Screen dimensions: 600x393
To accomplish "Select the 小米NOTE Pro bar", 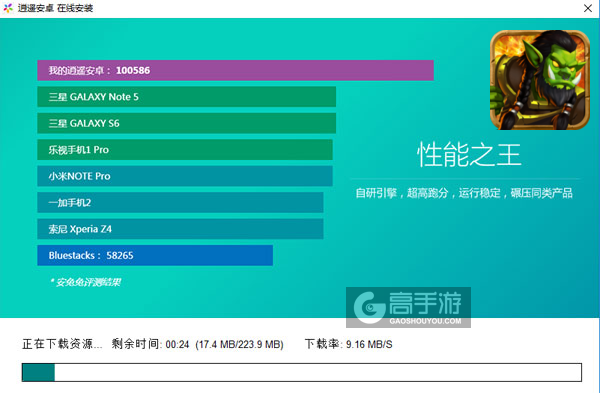I will tap(185, 176).
